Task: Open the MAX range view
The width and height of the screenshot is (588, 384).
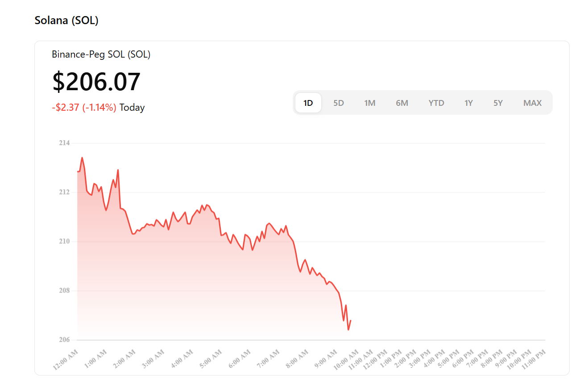Action: (x=532, y=103)
